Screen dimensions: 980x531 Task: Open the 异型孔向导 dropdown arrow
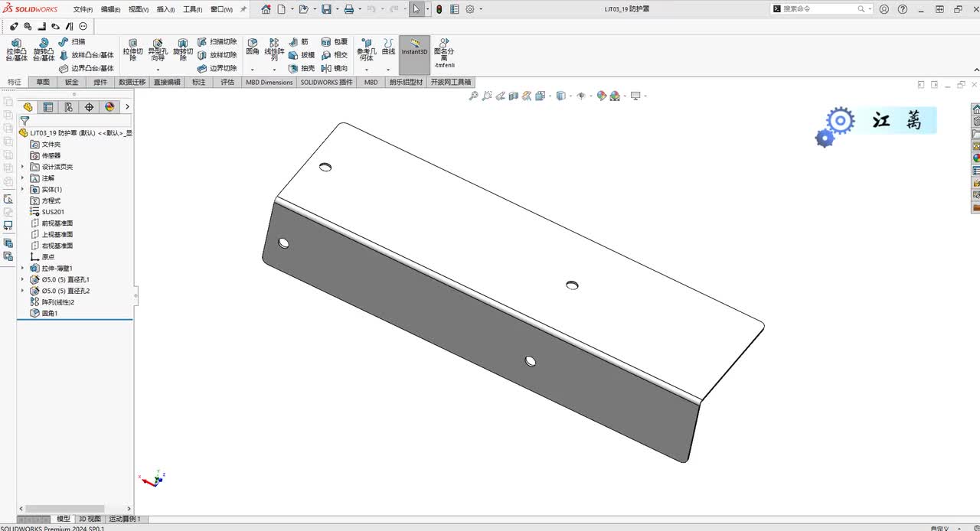pos(158,70)
